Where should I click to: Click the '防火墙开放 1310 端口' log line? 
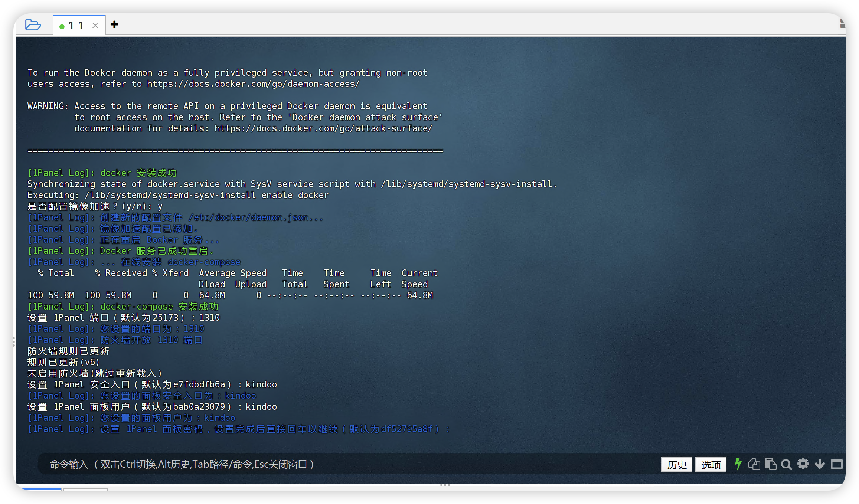tap(115, 340)
